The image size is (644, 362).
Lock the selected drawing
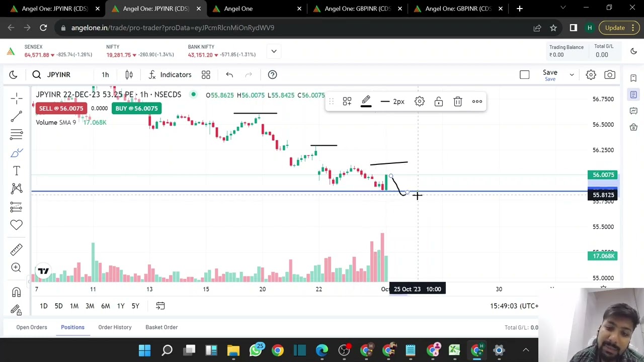click(x=438, y=102)
